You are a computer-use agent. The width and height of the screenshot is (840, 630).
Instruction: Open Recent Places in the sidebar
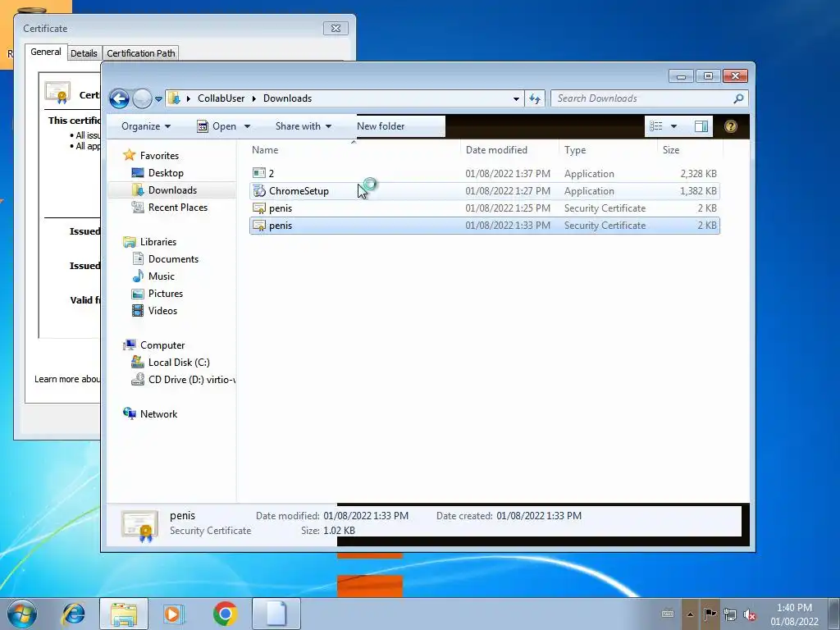(x=177, y=208)
